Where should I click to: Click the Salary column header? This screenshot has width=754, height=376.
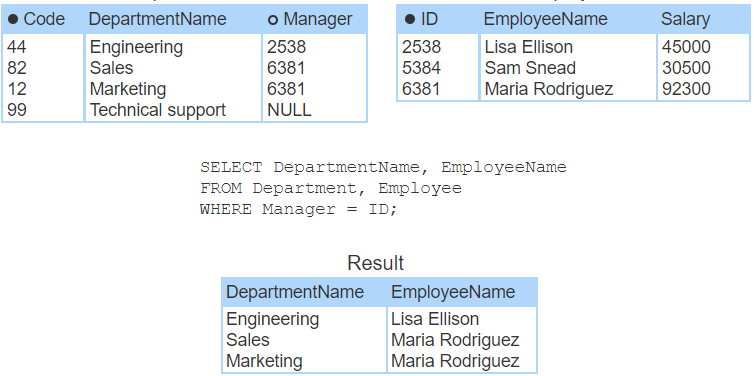(685, 20)
